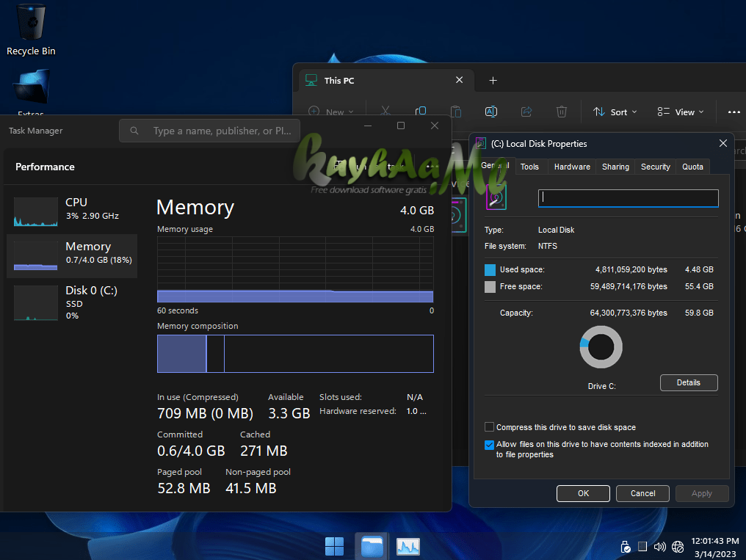Click the drive label text field

click(628, 197)
